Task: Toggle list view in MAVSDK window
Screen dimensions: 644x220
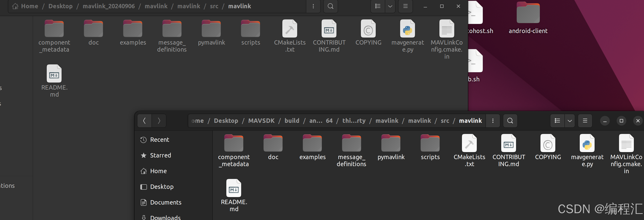Action: click(x=557, y=121)
